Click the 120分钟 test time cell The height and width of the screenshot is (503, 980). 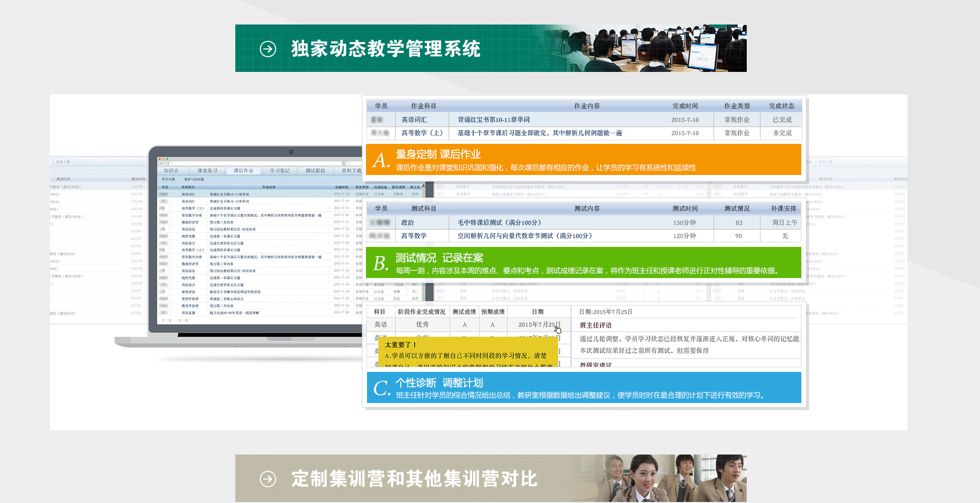click(x=684, y=236)
